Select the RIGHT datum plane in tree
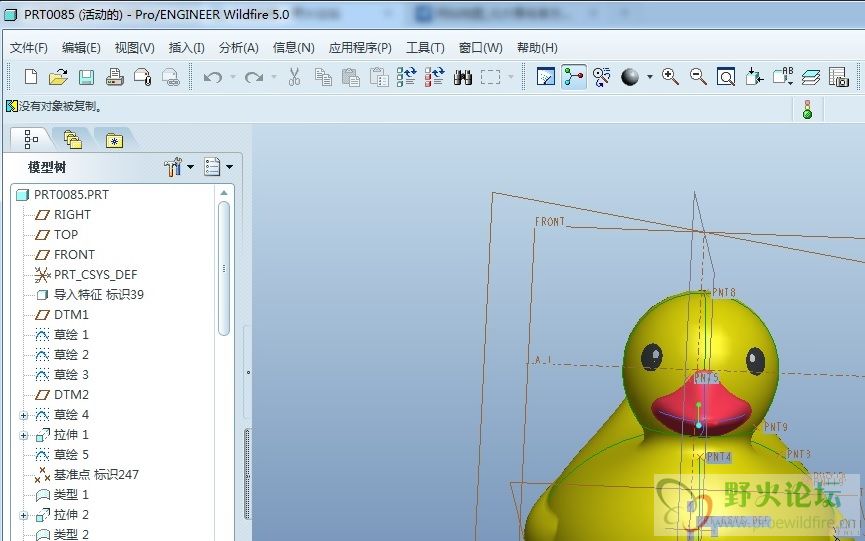 pyautogui.click(x=72, y=215)
